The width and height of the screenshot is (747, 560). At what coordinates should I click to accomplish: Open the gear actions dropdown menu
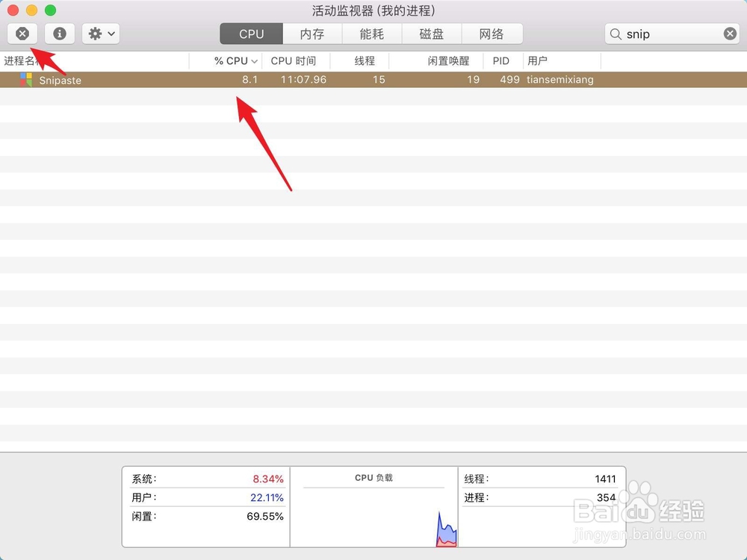tap(101, 34)
